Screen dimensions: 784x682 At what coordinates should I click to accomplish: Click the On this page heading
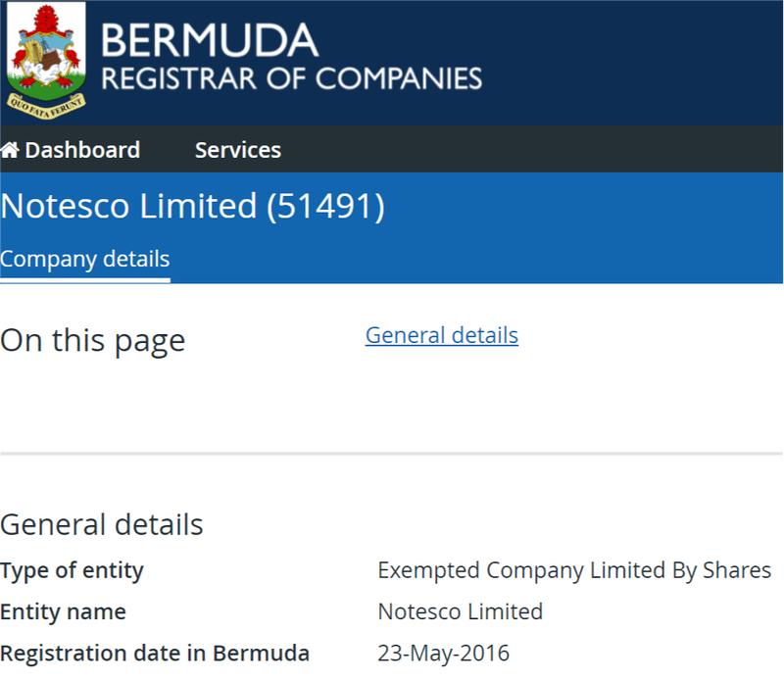point(92,340)
